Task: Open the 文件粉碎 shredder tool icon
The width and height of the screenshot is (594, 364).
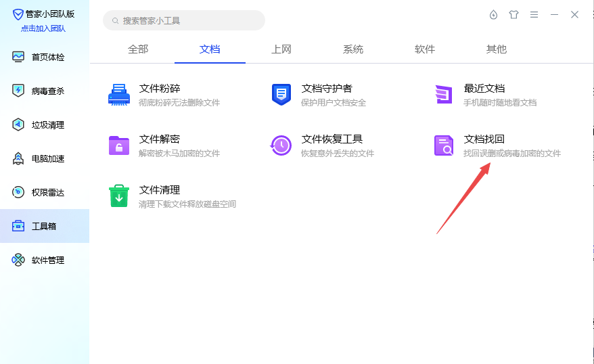Action: click(119, 95)
